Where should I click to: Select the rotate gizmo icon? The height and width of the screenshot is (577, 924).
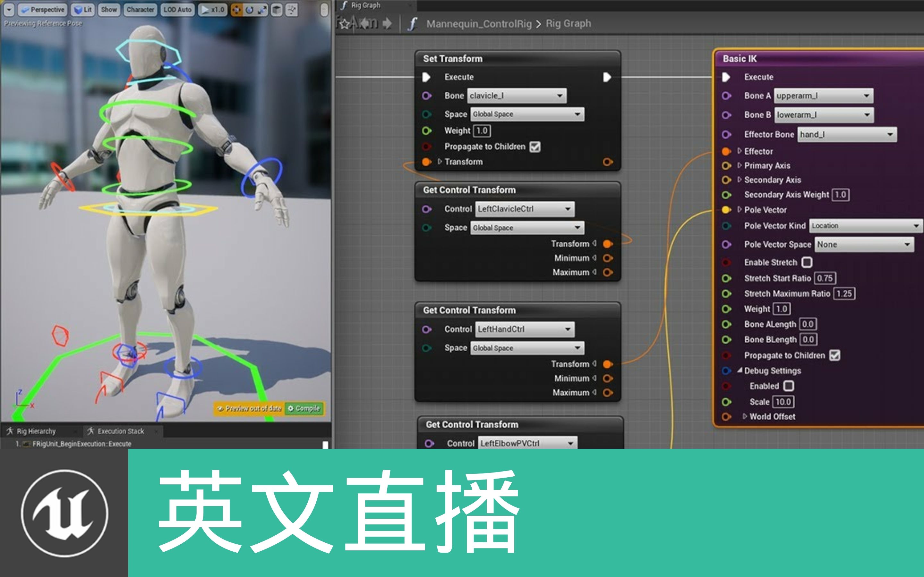(249, 10)
